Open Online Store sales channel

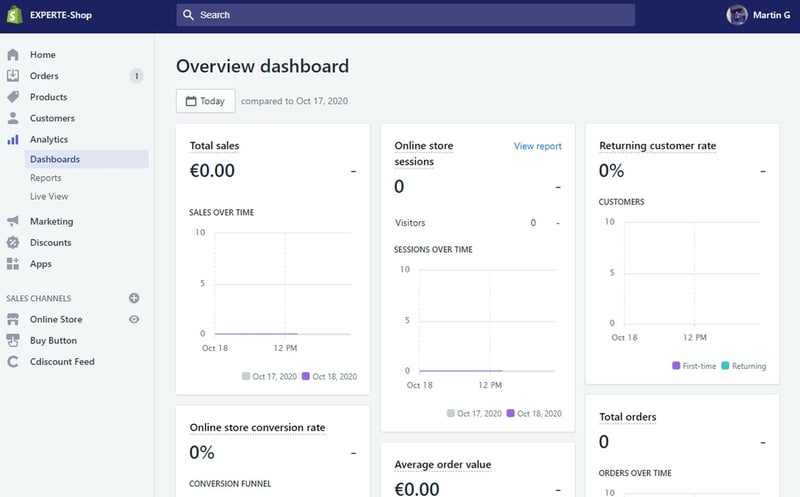56,319
